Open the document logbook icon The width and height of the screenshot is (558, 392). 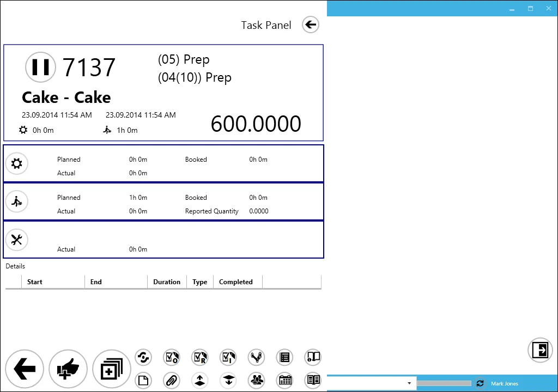coord(284,357)
